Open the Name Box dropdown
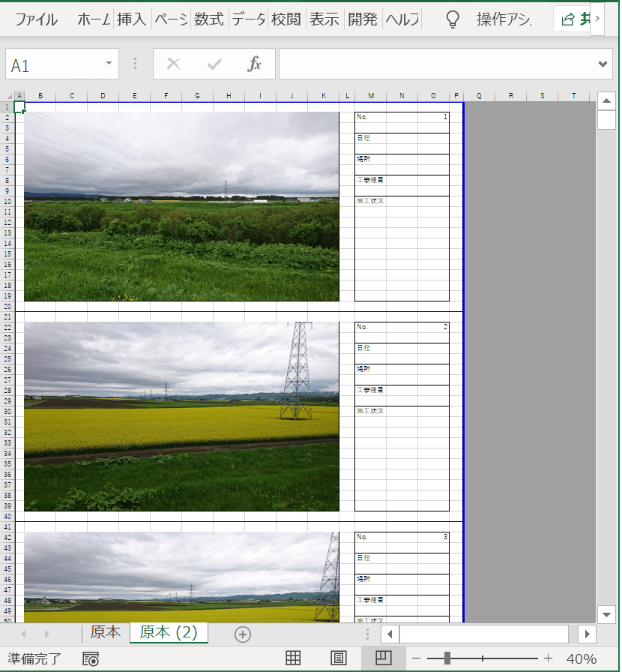The width and height of the screenshot is (622, 672). [109, 64]
